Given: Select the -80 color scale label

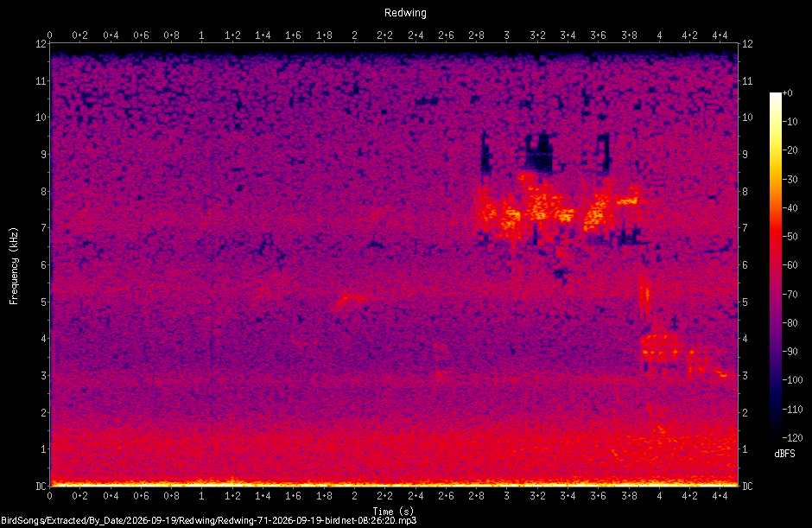Looking at the screenshot, I should [x=790, y=322].
